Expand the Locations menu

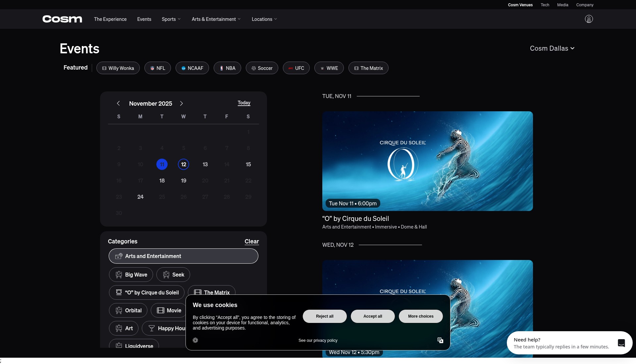click(264, 19)
